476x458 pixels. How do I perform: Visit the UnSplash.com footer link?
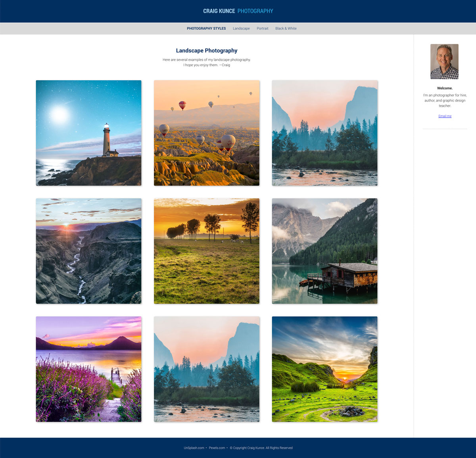click(x=194, y=448)
